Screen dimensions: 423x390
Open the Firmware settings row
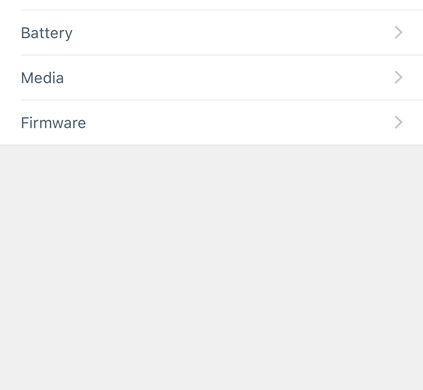[x=211, y=122]
